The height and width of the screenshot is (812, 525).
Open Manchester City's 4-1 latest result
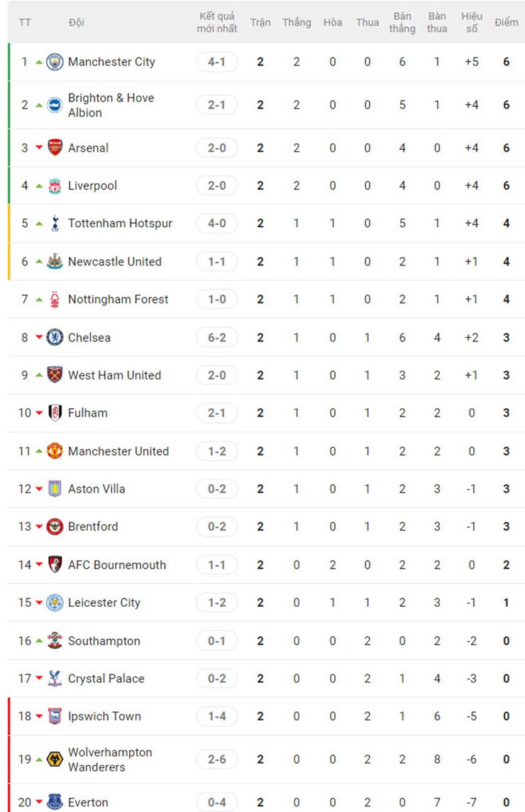pyautogui.click(x=216, y=62)
